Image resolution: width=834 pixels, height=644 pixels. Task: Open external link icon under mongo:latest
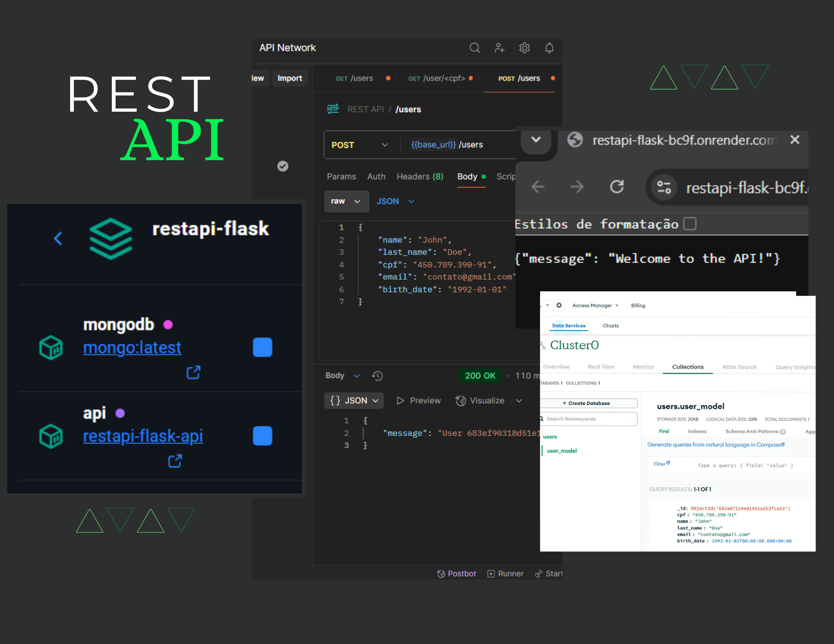point(193,372)
